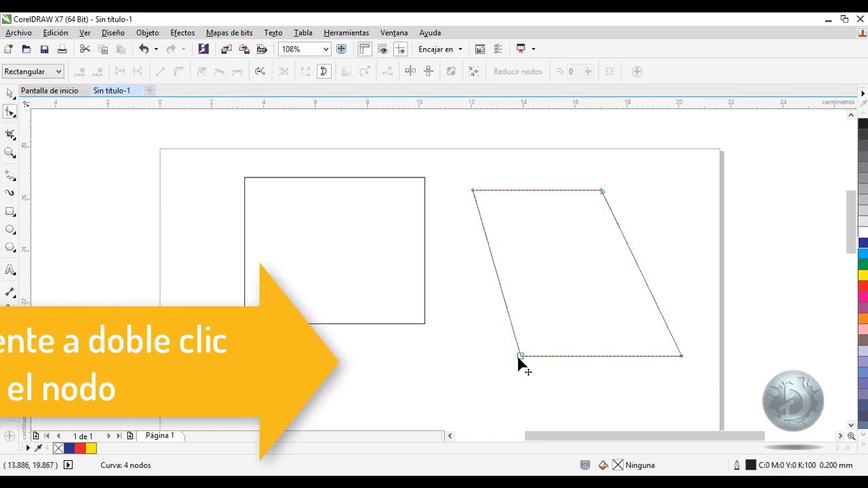
Task: Open the Ayuda menu
Action: tap(430, 33)
